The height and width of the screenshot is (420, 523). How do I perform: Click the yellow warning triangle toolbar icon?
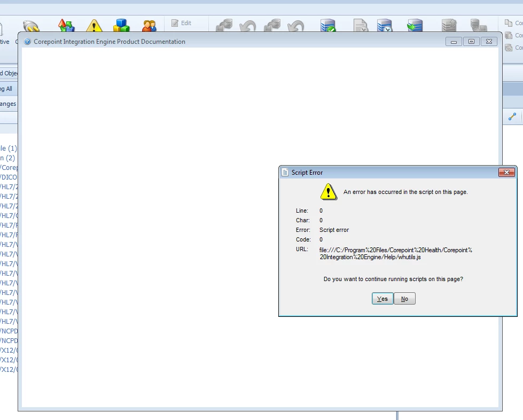click(x=94, y=26)
